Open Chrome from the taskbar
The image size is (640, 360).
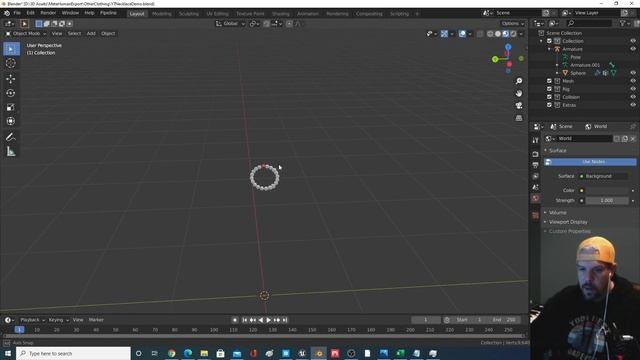click(171, 353)
